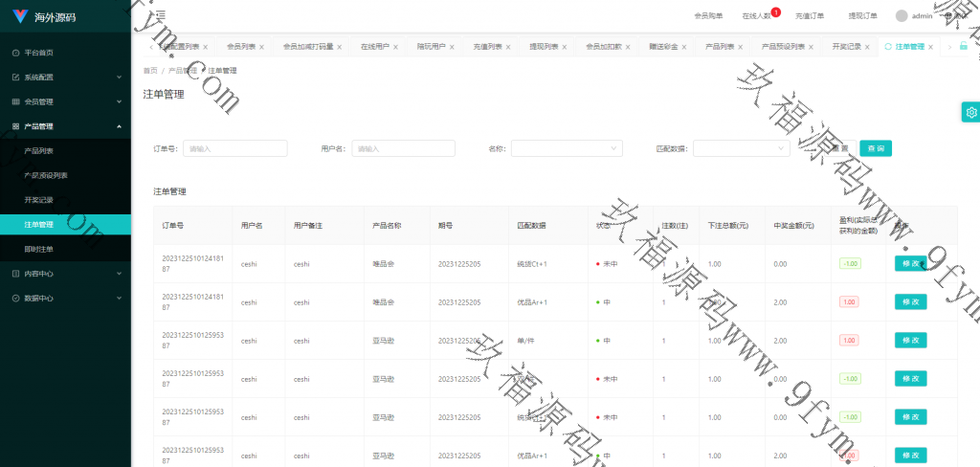Screen dimensions: 980x467
Task: Expand the 系统配置 sidebar menu
Action: tap(65, 77)
